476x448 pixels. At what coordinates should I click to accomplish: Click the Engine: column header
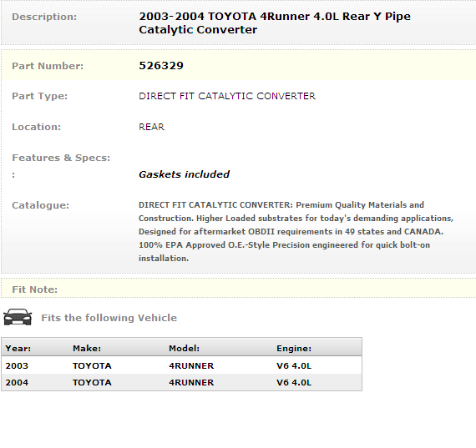coord(294,349)
